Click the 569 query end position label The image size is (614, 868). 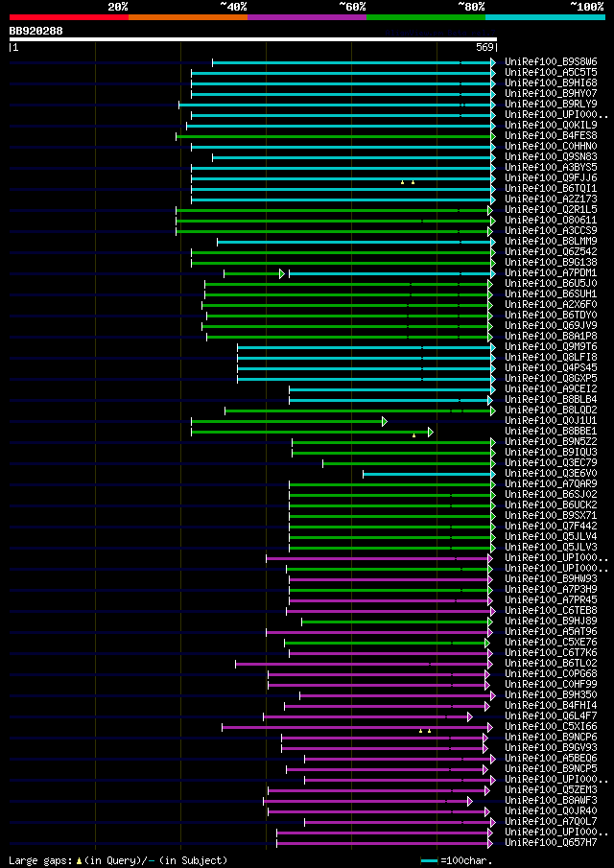click(485, 48)
